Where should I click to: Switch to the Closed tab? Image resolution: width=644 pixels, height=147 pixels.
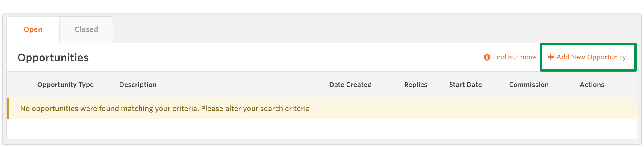[86, 29]
